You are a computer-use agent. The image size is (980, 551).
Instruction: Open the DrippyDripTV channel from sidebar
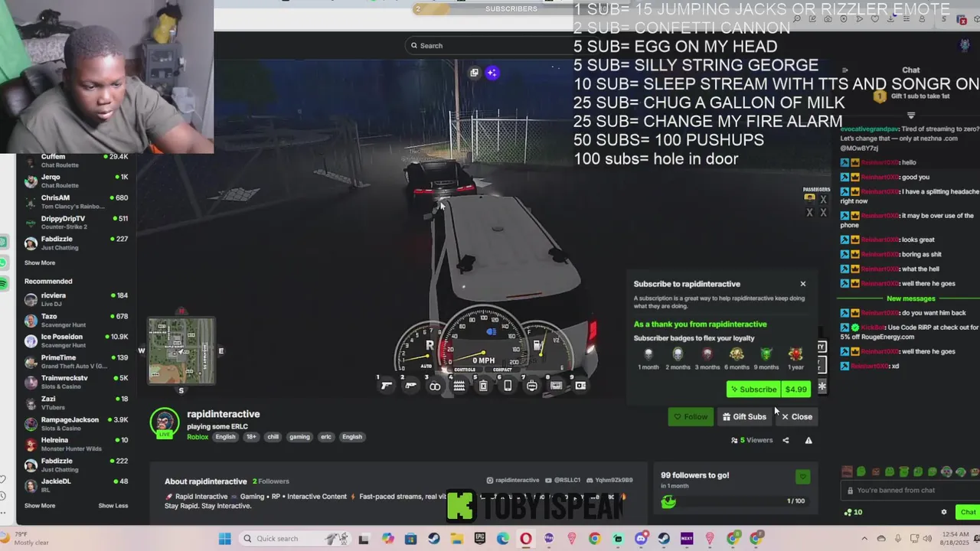tap(77, 223)
